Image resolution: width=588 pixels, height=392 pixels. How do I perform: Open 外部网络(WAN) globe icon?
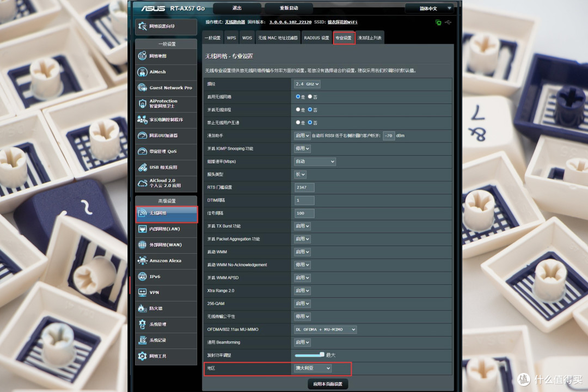pyautogui.click(x=142, y=244)
